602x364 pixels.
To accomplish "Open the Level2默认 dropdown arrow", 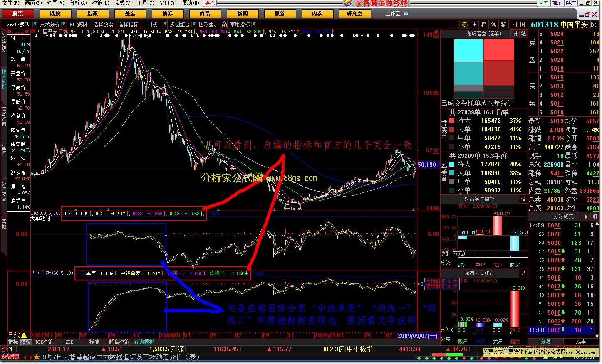I will tap(35, 25).
